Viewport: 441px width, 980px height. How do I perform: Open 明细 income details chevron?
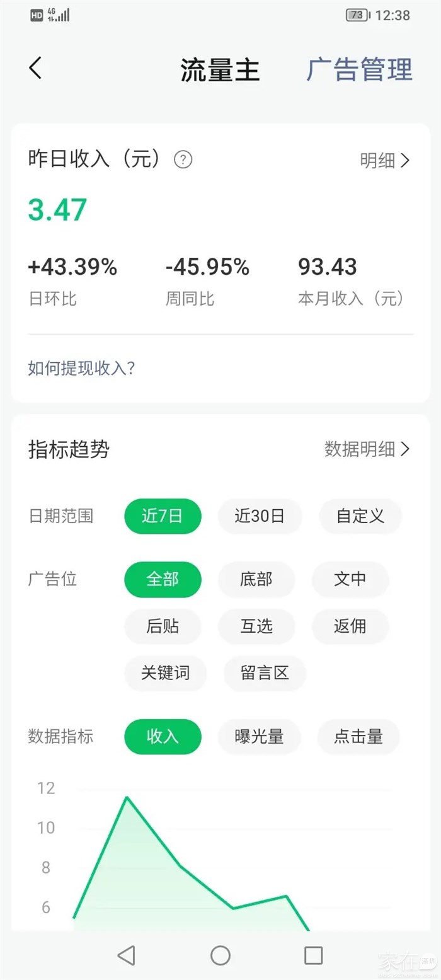[385, 161]
